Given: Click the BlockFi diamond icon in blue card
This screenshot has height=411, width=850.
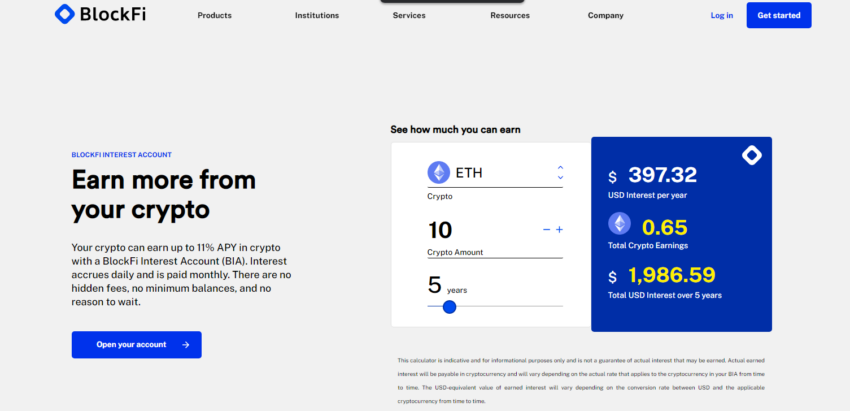Looking at the screenshot, I should pos(752,156).
